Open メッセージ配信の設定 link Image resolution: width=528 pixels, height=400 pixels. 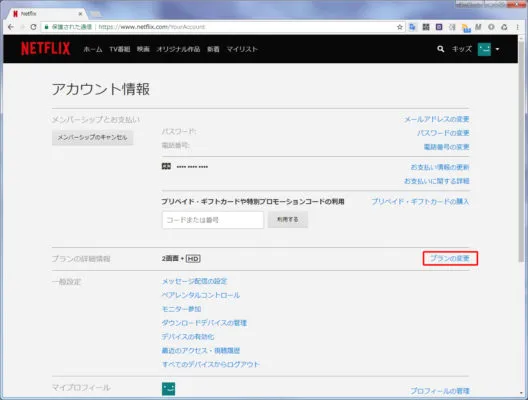[195, 281]
